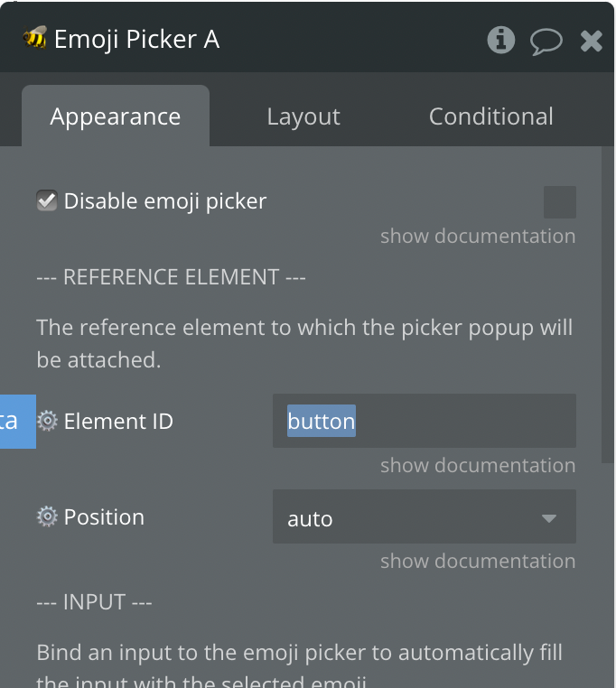Click the Emoji Picker A title text
This screenshot has width=616, height=688.
click(x=136, y=40)
